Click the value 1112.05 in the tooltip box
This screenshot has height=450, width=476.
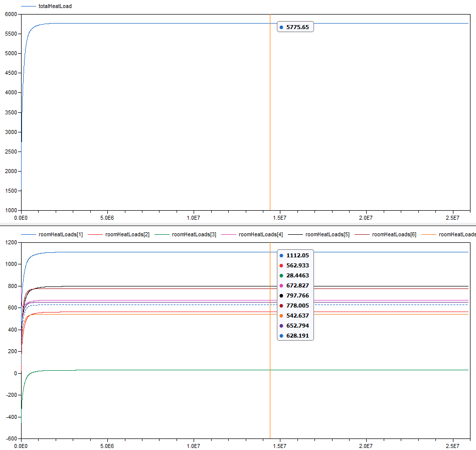pos(297,255)
